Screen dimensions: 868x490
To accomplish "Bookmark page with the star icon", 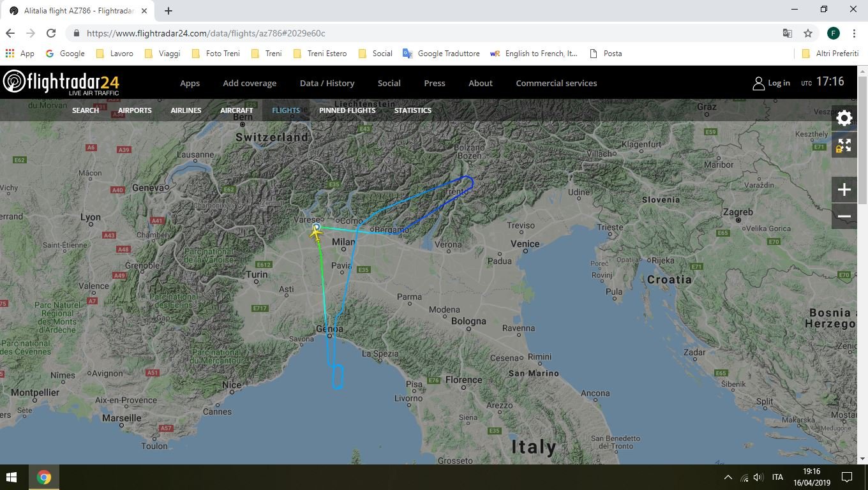I will 808,33.
